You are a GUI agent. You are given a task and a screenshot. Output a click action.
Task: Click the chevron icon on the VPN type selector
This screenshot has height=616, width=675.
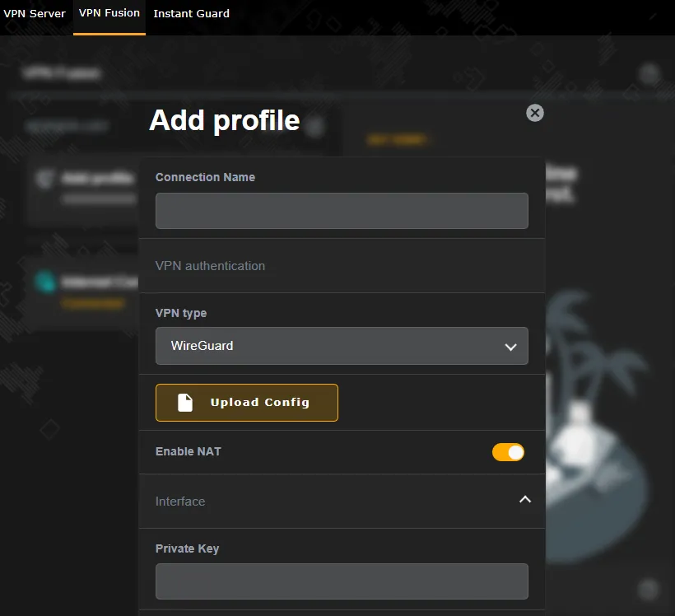pyautogui.click(x=510, y=346)
